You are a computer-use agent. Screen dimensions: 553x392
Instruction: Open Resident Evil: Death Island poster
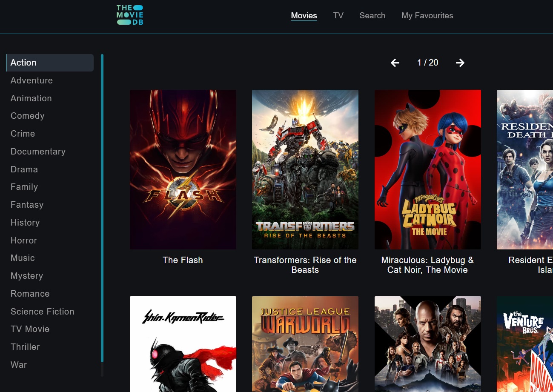(525, 169)
